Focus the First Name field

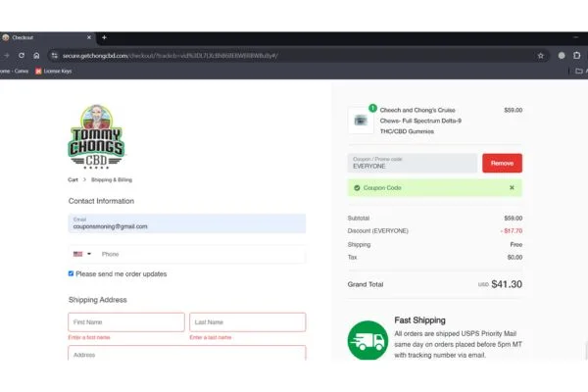click(x=126, y=321)
